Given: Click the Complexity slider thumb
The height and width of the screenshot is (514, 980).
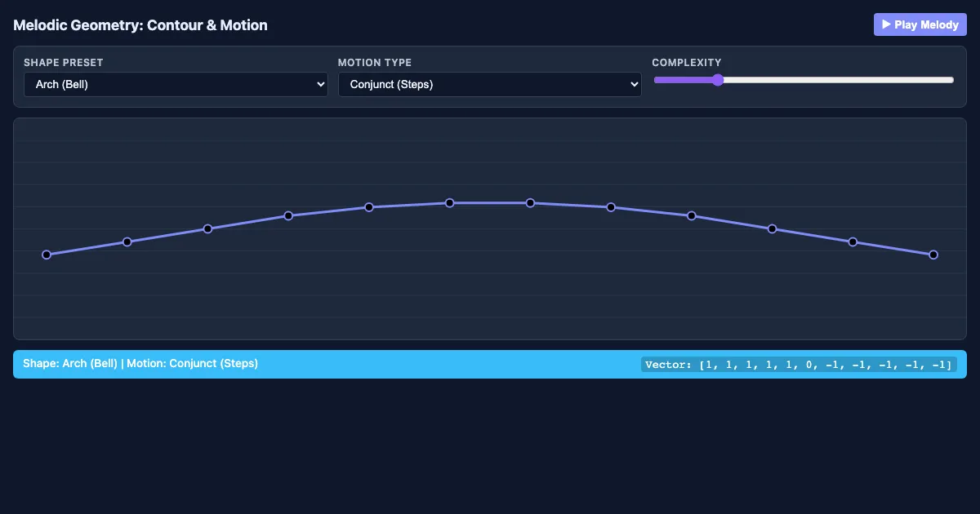Looking at the screenshot, I should [717, 80].
